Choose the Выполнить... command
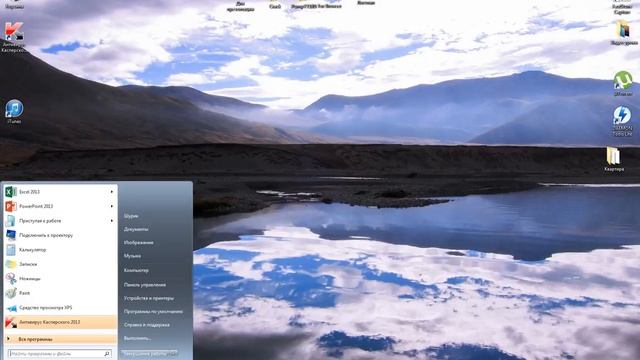Viewport: 640px width, 360px height. click(137, 338)
